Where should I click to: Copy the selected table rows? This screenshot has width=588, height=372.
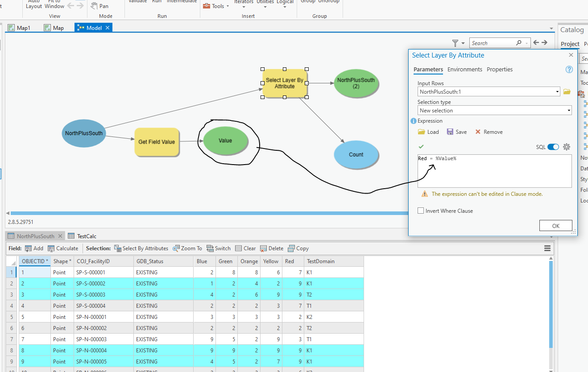click(x=298, y=248)
